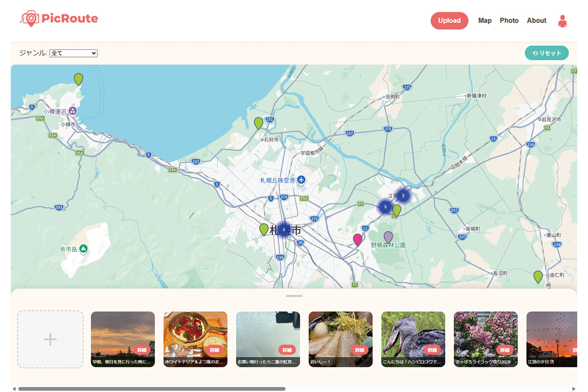Select the 余市岳 mountain icon
This screenshot has height=392, width=588.
coord(83,249)
